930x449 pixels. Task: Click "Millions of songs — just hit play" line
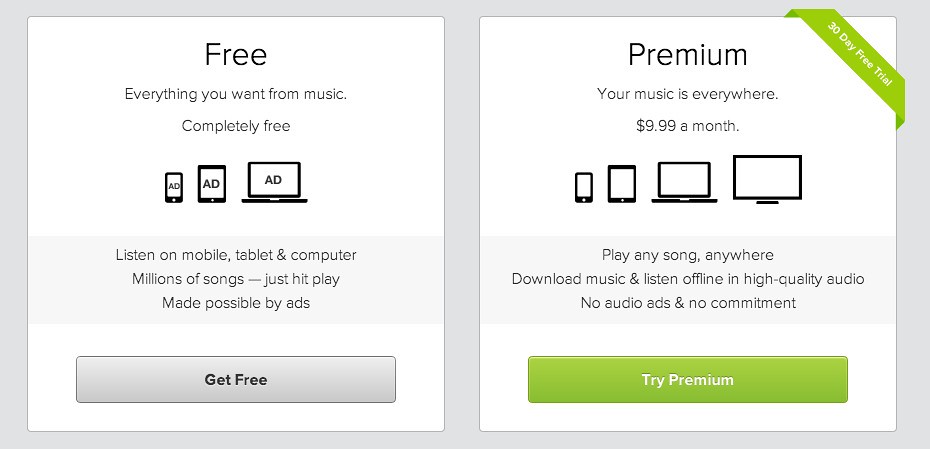[236, 279]
